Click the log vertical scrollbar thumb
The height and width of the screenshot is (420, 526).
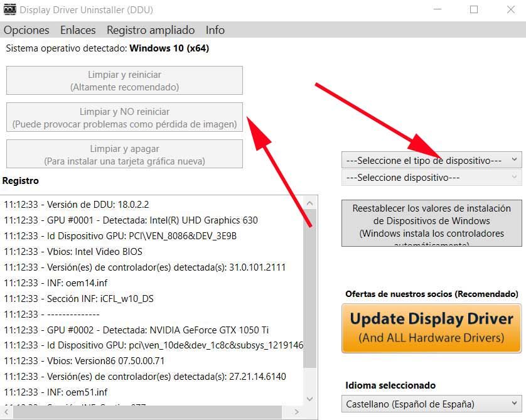click(x=309, y=289)
